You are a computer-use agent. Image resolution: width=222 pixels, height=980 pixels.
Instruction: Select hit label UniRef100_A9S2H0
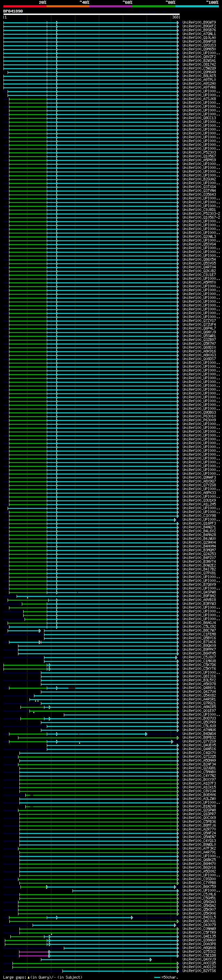[x=199, y=84]
